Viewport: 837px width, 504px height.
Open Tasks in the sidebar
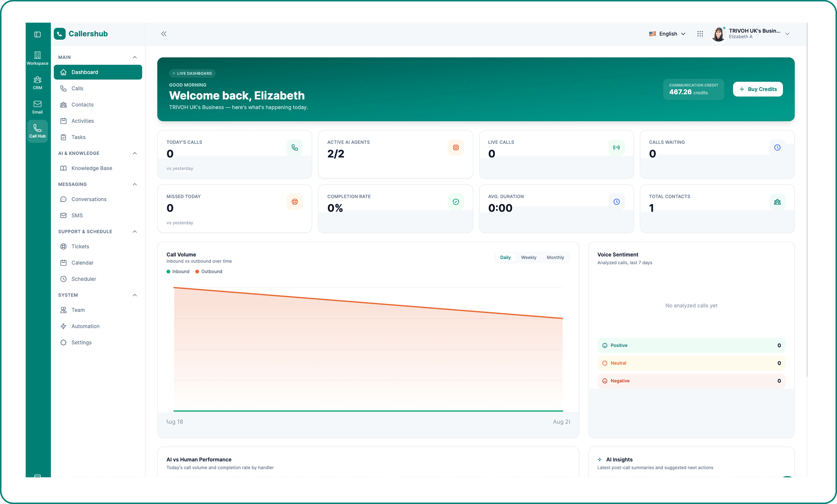[x=98, y=137]
